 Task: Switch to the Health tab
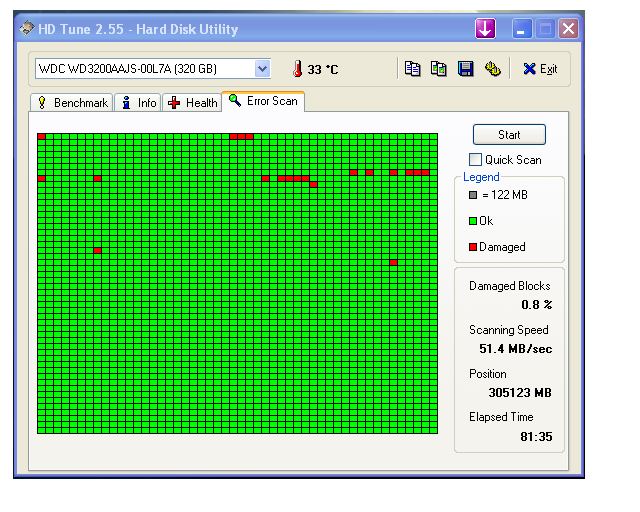(x=192, y=102)
